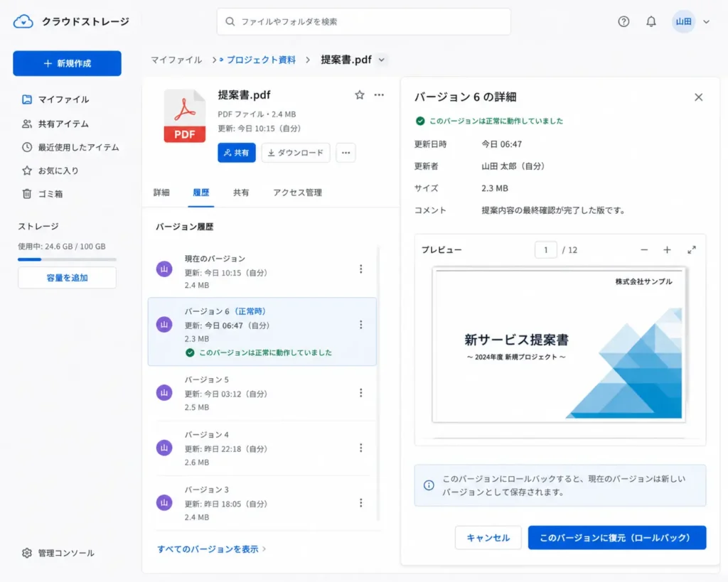
Task: Switch to the 詳細 tab
Action: click(161, 192)
